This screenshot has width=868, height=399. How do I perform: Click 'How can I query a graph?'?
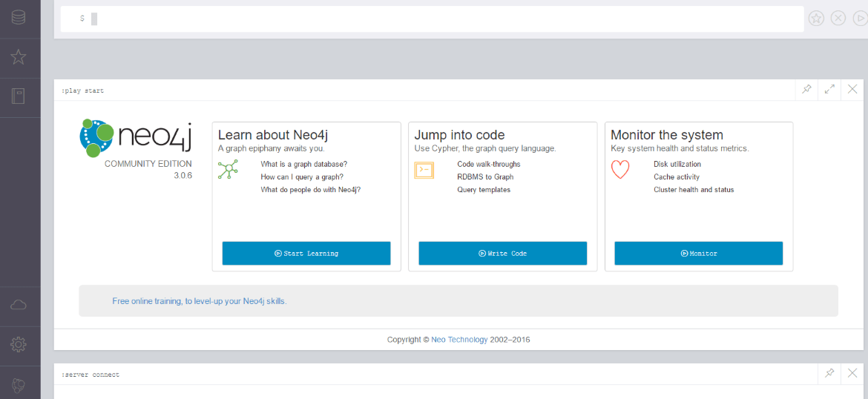[302, 177]
